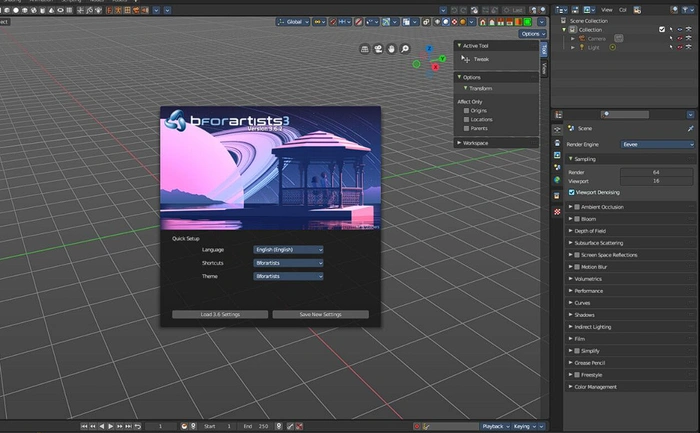Play the animation forward
700x433 pixels.
[111, 426]
